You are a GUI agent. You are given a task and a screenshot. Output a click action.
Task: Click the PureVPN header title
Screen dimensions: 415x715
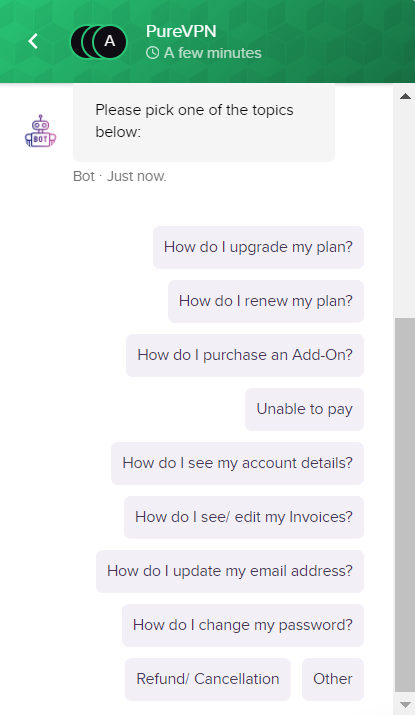click(181, 31)
